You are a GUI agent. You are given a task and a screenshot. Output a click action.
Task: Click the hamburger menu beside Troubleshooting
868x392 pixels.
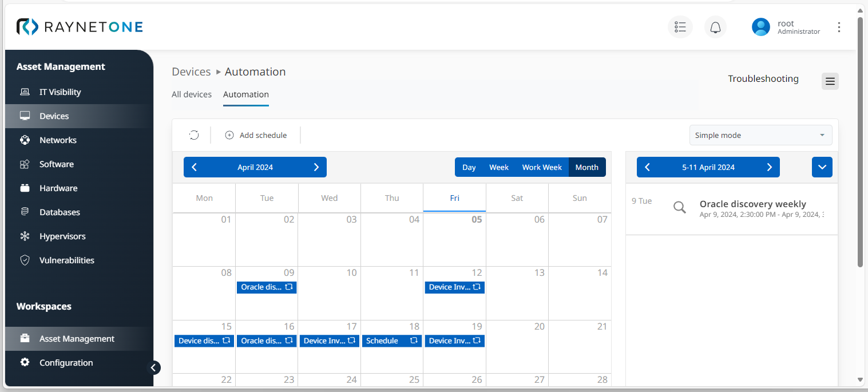[x=830, y=81]
